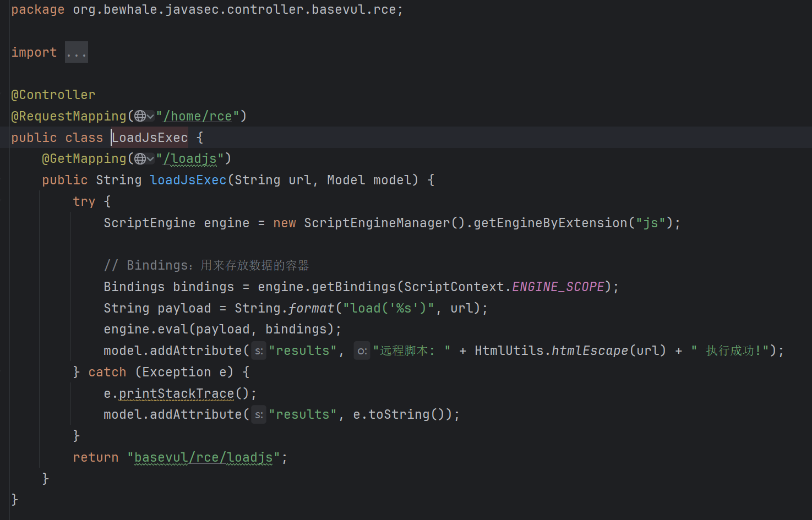Click the globe icon beside "/loadjs" mapping

click(140, 159)
